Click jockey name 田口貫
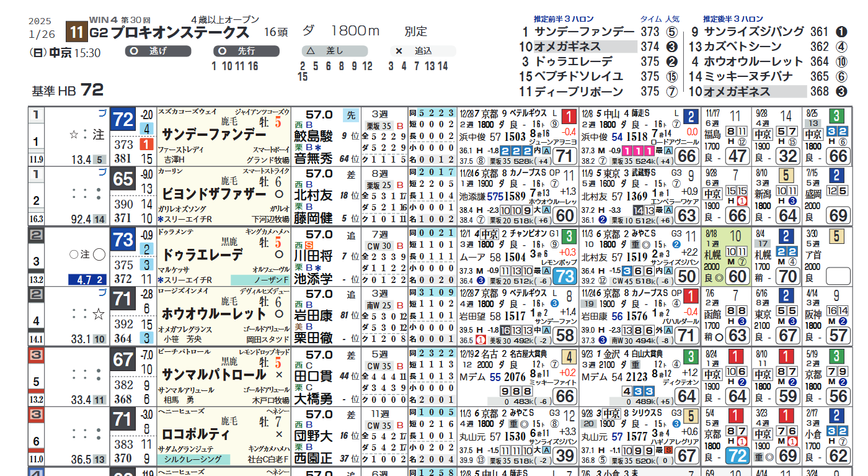Image resolution: width=868 pixels, height=476 pixels. coord(314,377)
